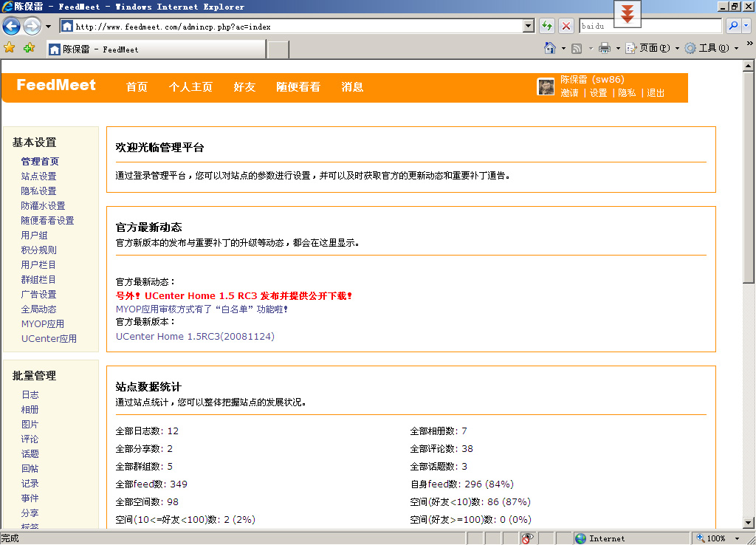
Task: Open the 100% zoom level dropdown
Action: (x=737, y=538)
